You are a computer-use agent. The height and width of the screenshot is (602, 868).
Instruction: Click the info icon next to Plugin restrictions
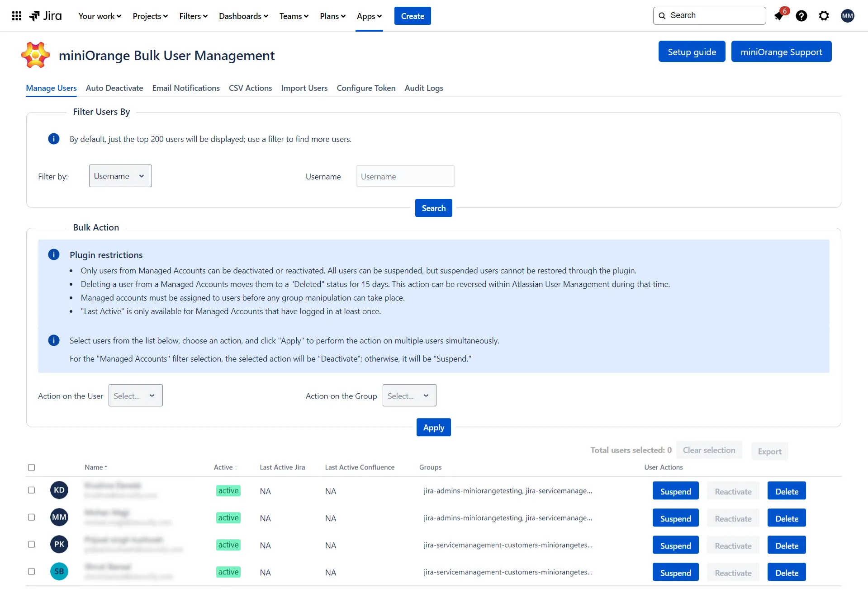54,254
